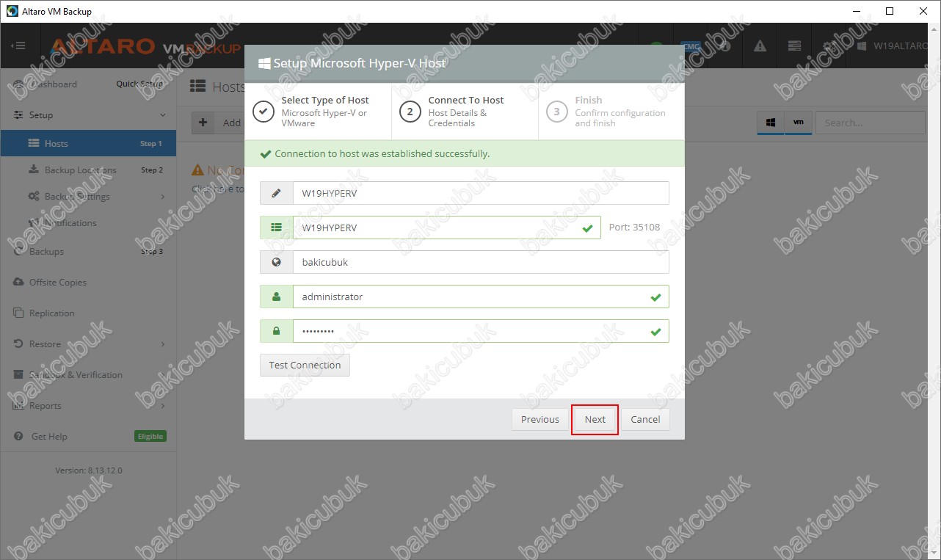The width and height of the screenshot is (941, 560).
Task: Collapse the sidebar with the hamburger icon
Action: 18,46
